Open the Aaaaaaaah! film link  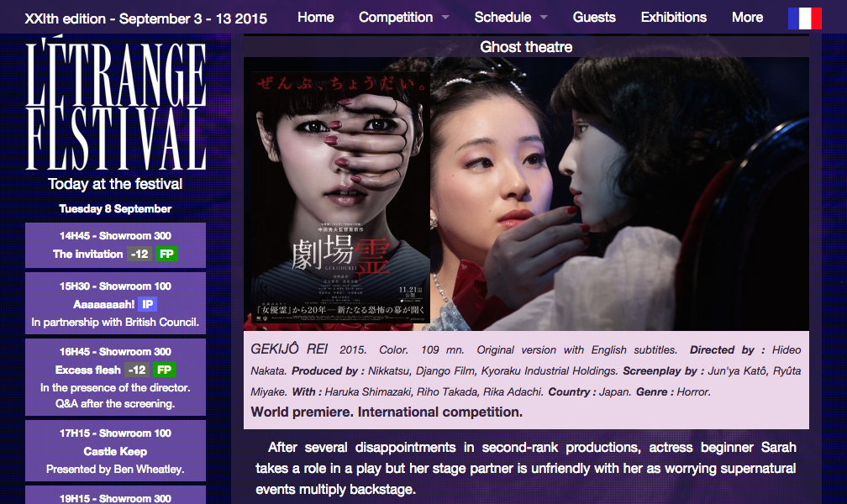[x=103, y=304]
